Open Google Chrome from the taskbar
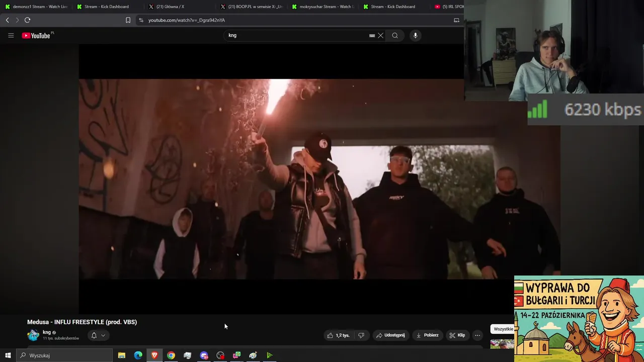This screenshot has height=362, width=644. point(171,355)
